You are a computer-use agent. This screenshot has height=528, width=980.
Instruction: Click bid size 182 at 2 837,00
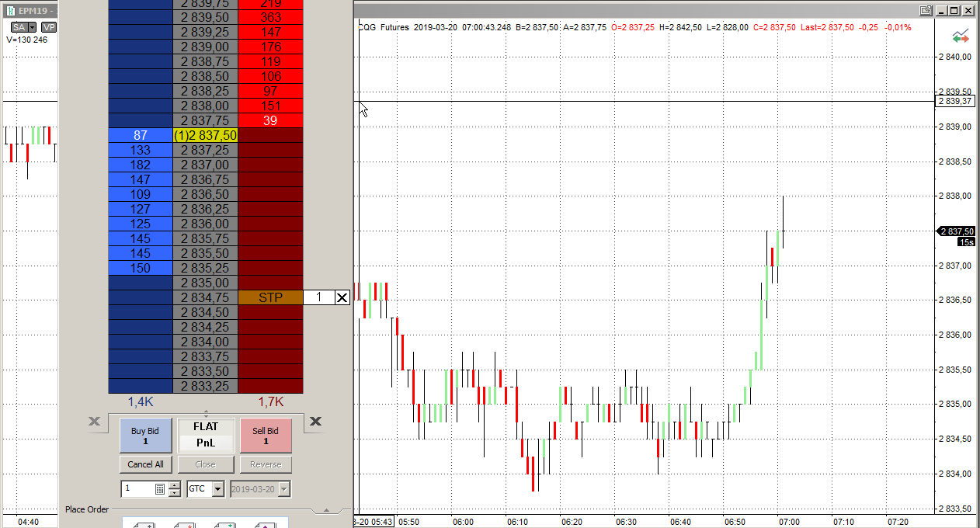pos(141,165)
